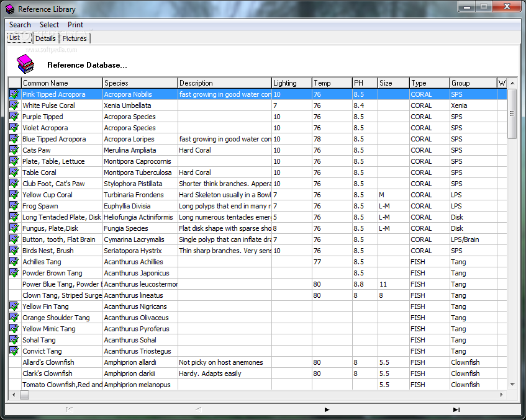Screen dimensions: 526x420
Task: Switch to the Pictures tab
Action: pos(75,38)
